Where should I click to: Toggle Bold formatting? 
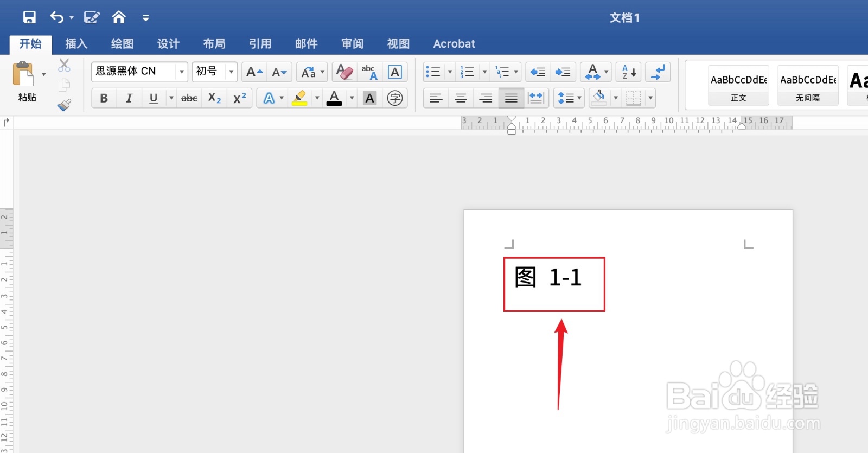click(x=104, y=98)
